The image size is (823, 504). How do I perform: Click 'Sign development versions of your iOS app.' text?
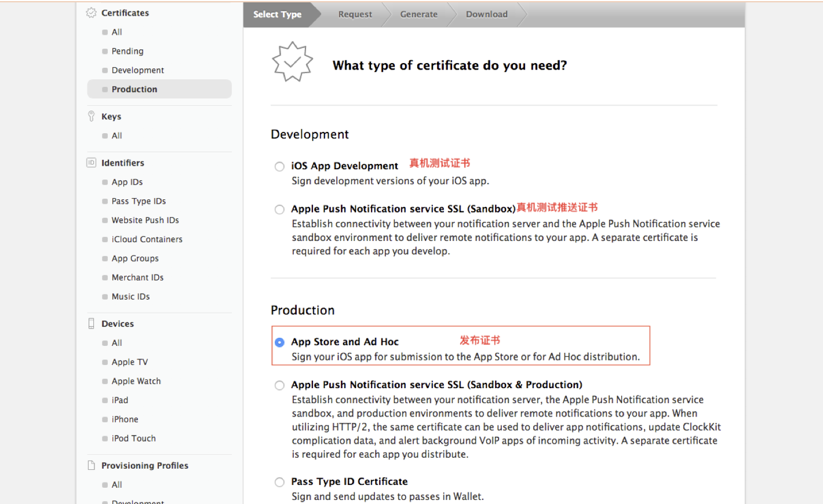pos(391,181)
